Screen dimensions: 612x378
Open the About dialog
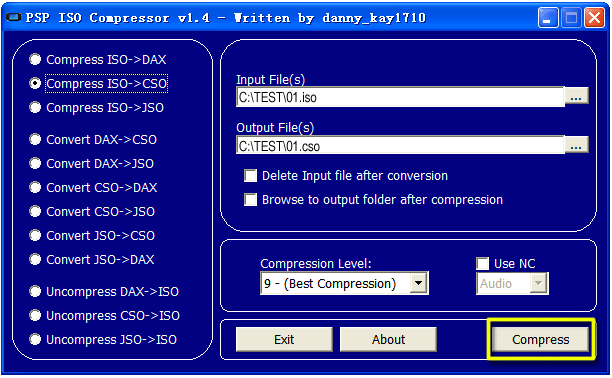click(388, 339)
